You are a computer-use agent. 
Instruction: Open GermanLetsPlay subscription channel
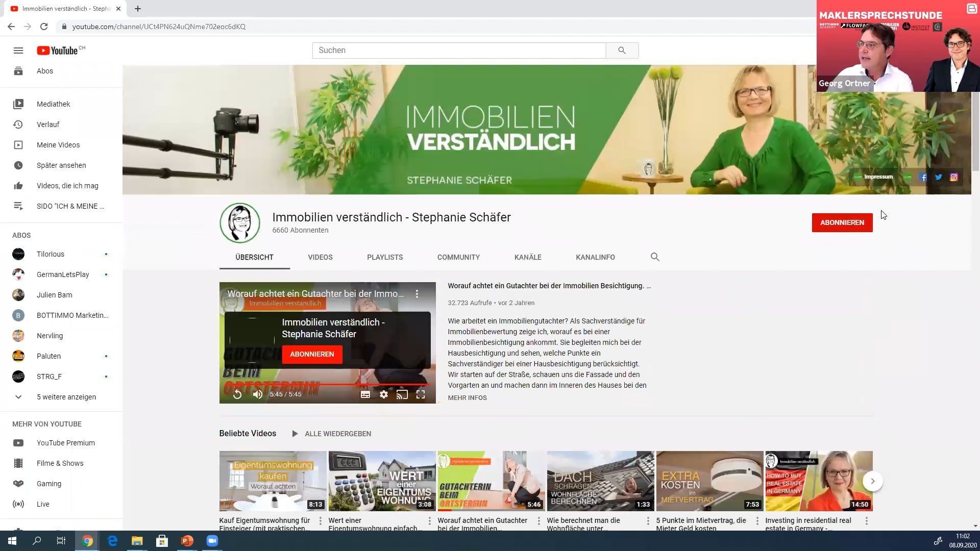(x=61, y=274)
